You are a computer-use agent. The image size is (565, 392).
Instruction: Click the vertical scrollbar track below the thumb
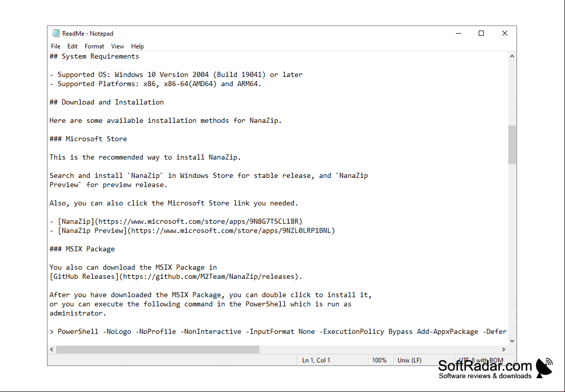(512, 250)
